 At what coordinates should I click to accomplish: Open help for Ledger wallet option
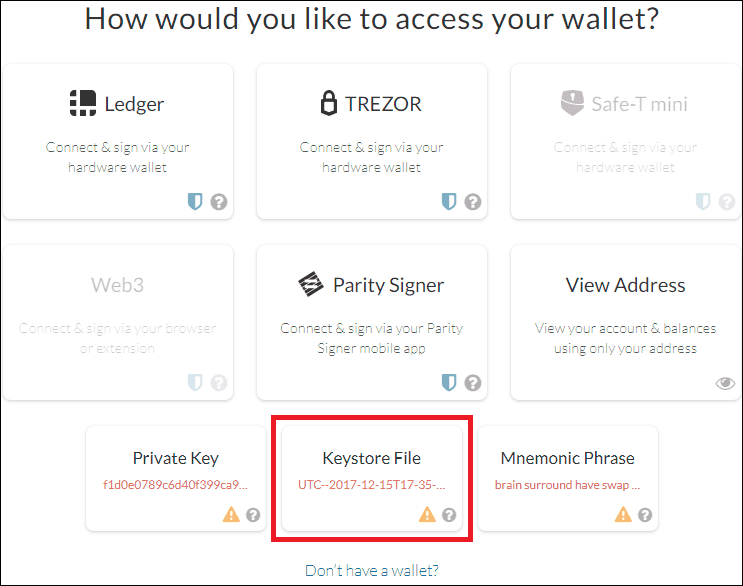(219, 202)
